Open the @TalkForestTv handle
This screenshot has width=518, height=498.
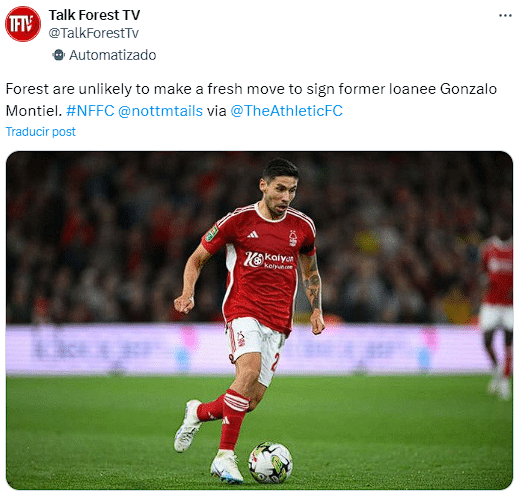coord(93,33)
